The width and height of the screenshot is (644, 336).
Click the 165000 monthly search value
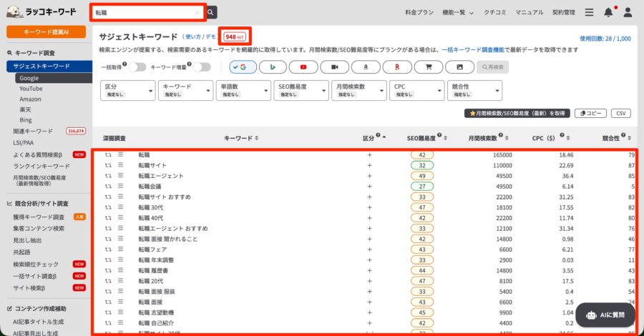[502, 155]
